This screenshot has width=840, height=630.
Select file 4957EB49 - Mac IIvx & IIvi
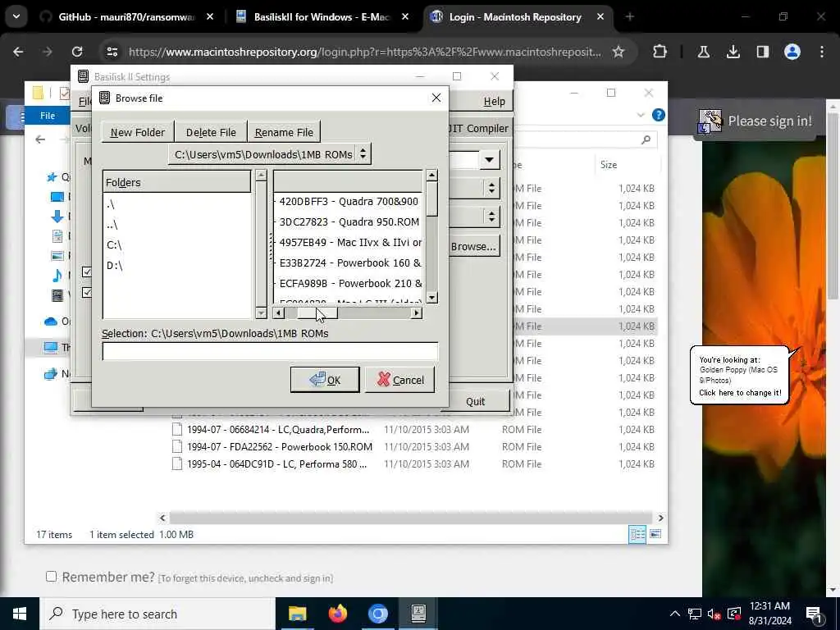pos(348,242)
